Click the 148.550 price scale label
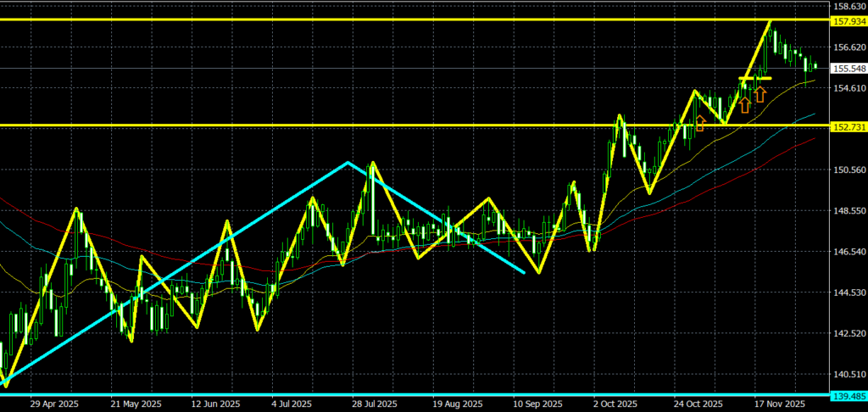This screenshot has width=868, height=412. coord(844,210)
